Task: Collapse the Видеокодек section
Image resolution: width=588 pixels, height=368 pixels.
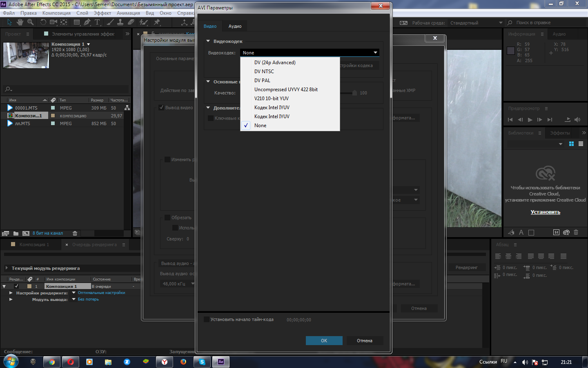Action: (208, 41)
